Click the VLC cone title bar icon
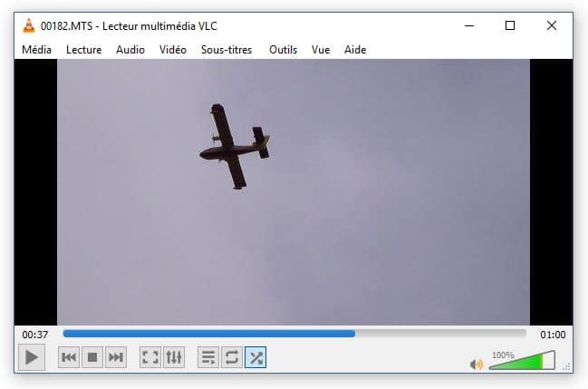The height and width of the screenshot is (389, 588). pos(29,26)
